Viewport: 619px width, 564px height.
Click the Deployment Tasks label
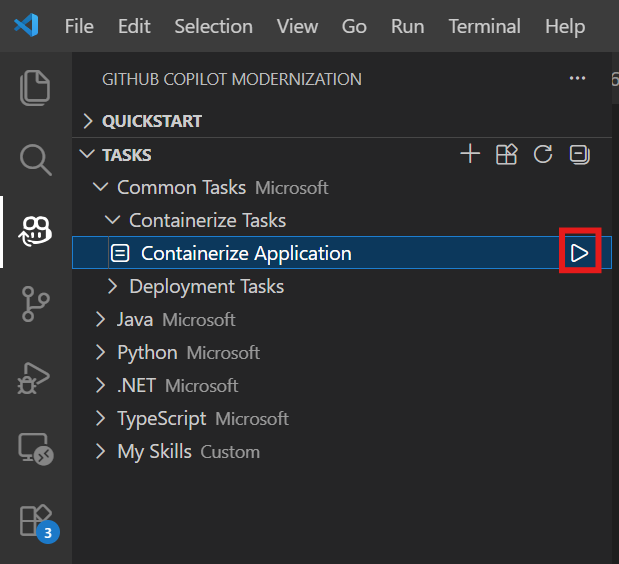coord(207,286)
